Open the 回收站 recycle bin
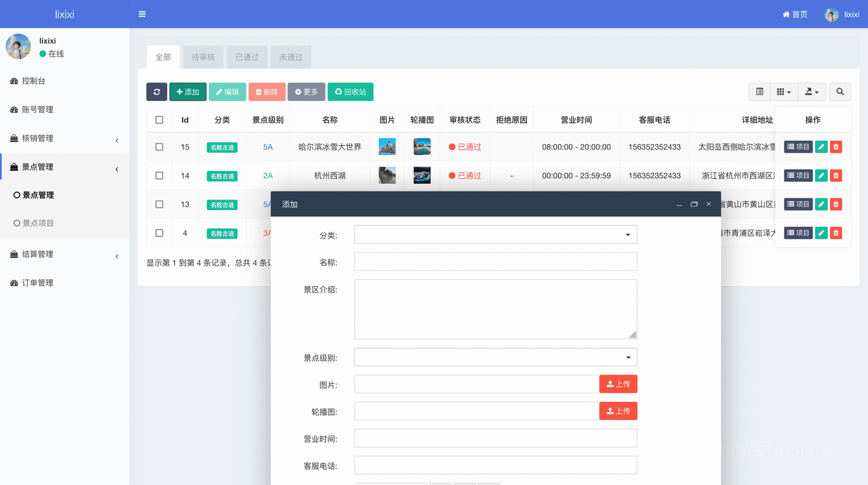Screen dimensions: 868x485 click(350, 92)
